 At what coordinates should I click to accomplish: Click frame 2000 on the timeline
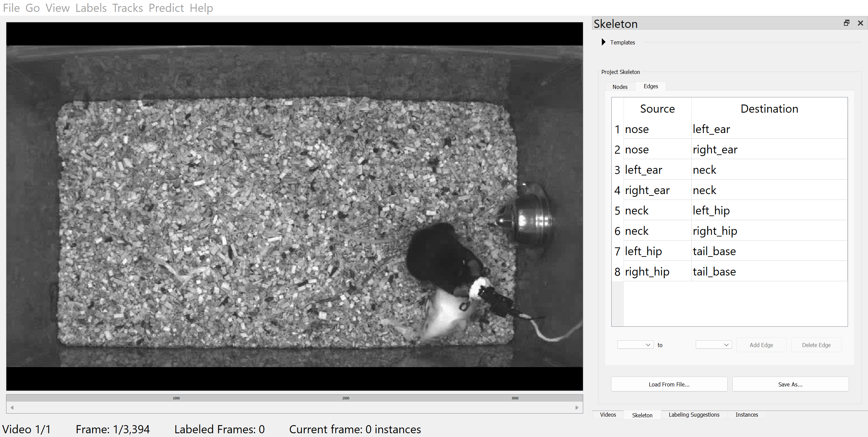tap(346, 398)
